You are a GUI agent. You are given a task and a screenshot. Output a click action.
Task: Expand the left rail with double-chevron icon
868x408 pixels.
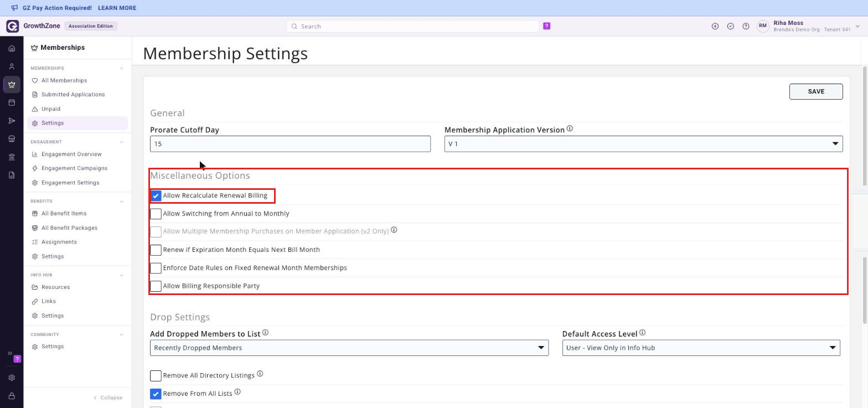[9, 353]
